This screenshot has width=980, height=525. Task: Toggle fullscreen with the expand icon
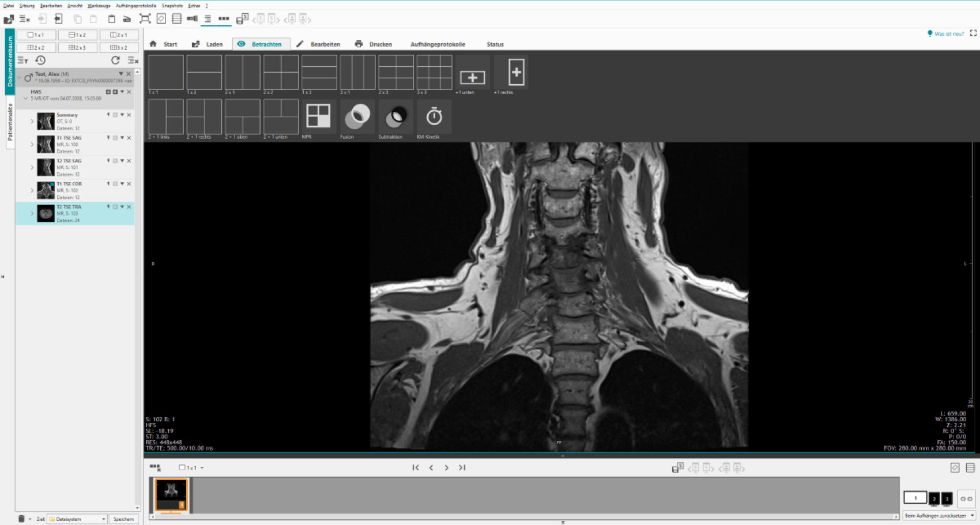point(973,33)
